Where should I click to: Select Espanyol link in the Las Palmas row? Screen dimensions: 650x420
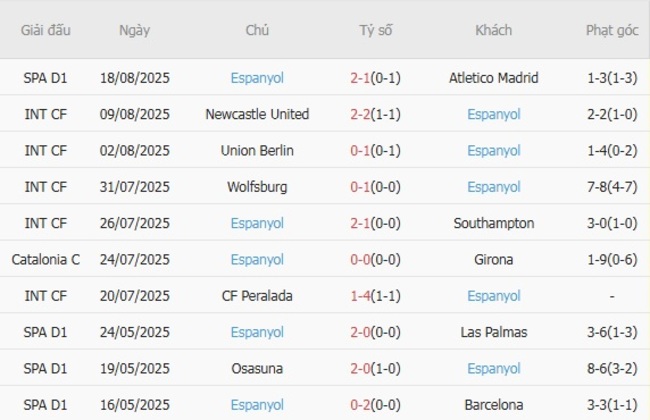coord(257,332)
